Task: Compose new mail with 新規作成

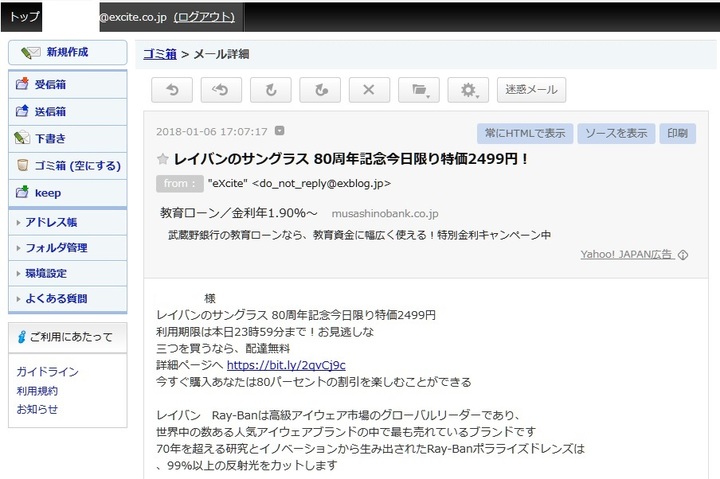Action: click(68, 52)
